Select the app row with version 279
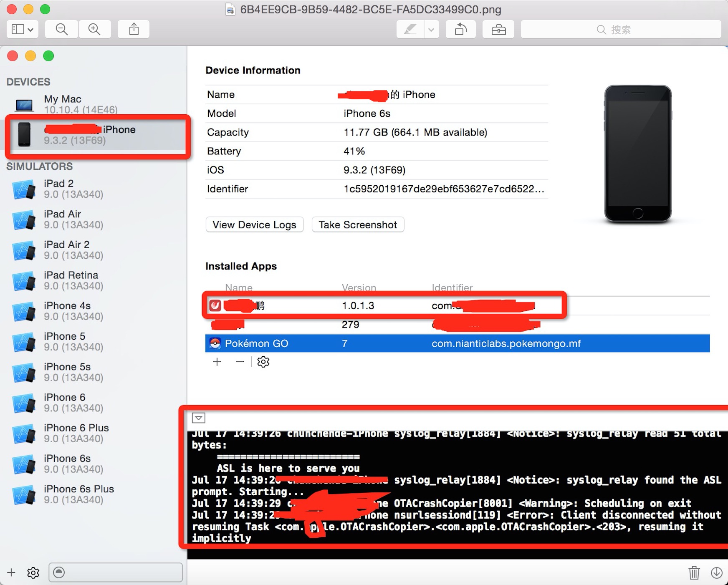Screen dimensions: 728x585 point(458,325)
